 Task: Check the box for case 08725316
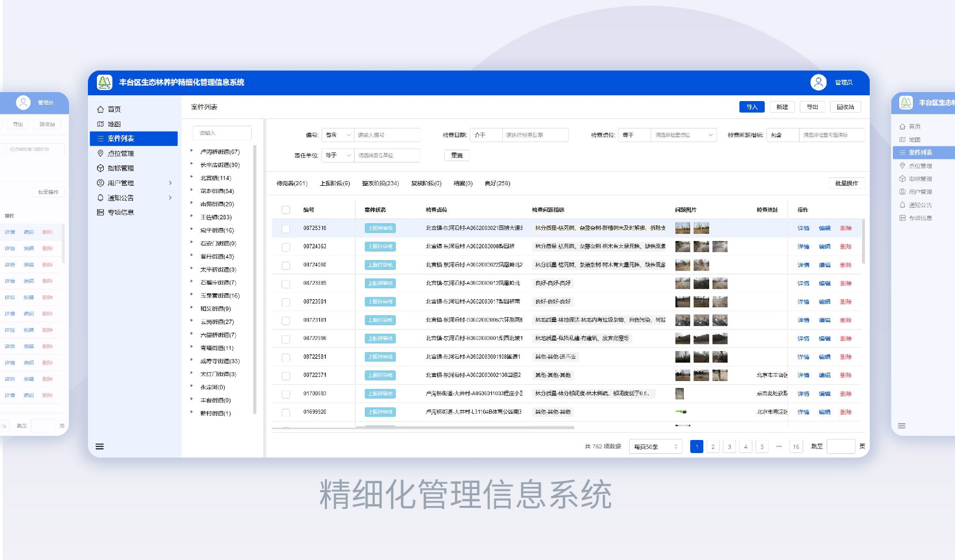point(286,228)
